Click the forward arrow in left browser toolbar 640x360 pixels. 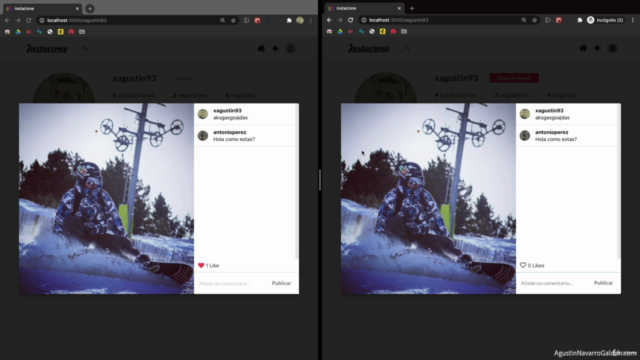18,20
